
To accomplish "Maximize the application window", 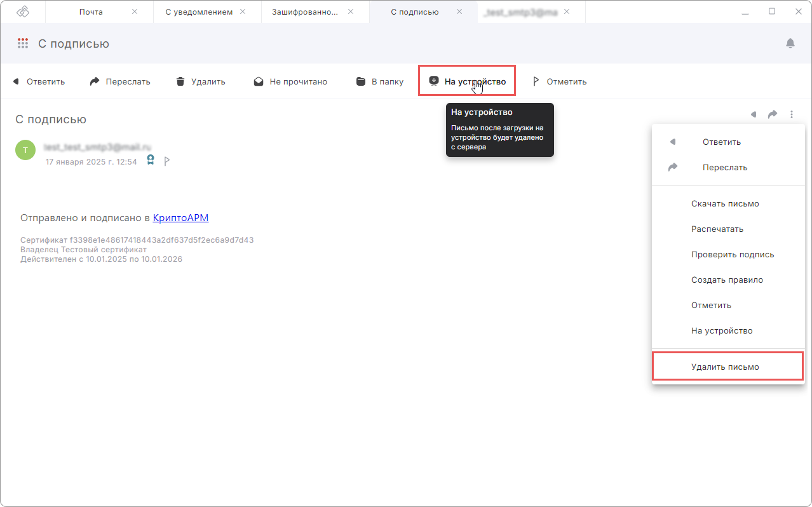I will [x=772, y=11].
